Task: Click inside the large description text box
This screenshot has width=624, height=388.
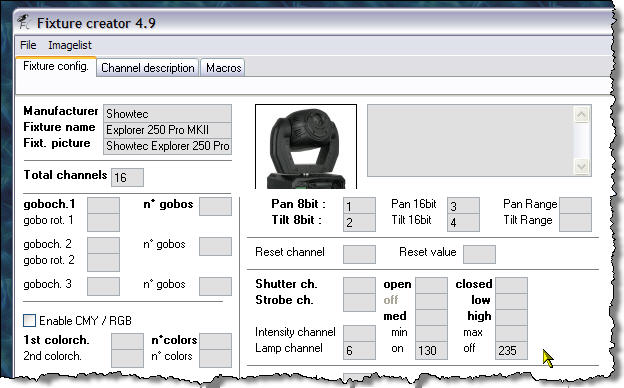Action: click(x=471, y=140)
